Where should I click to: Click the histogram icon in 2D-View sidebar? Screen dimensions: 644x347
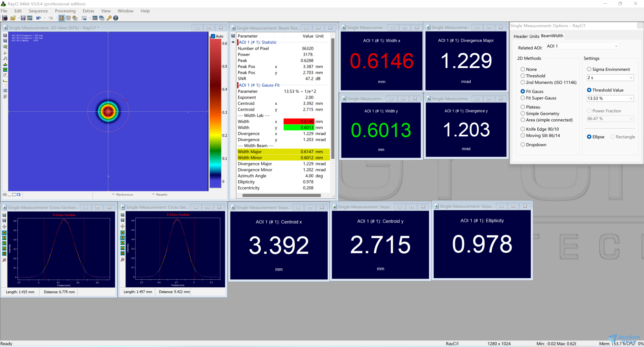click(x=5, y=81)
